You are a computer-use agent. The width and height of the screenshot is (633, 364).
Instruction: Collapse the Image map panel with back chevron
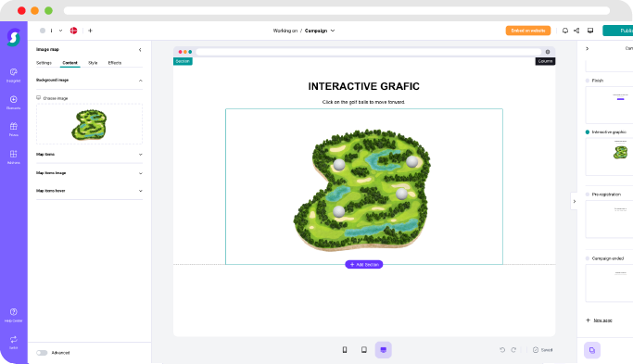point(140,50)
